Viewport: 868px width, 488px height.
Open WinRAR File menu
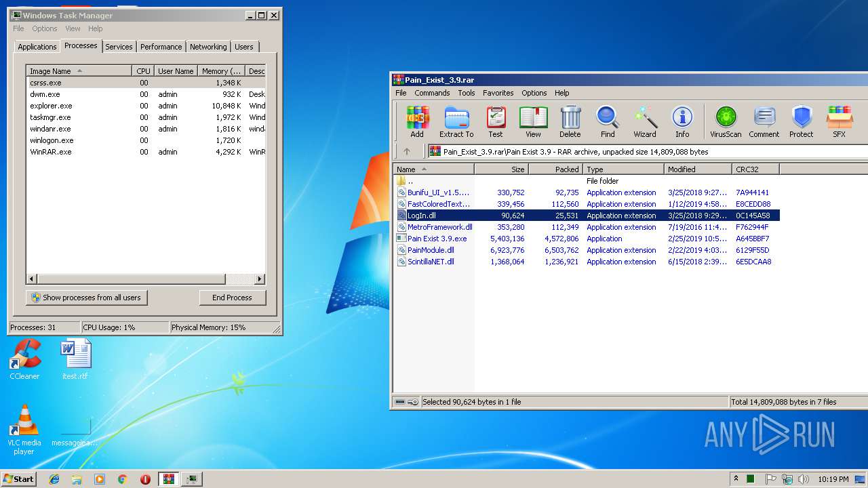coord(401,93)
